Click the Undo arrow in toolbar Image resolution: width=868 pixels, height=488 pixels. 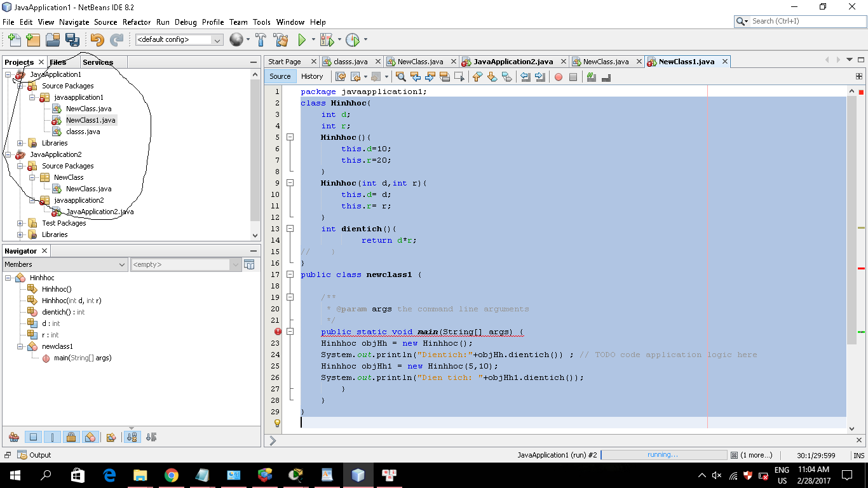pyautogui.click(x=97, y=40)
